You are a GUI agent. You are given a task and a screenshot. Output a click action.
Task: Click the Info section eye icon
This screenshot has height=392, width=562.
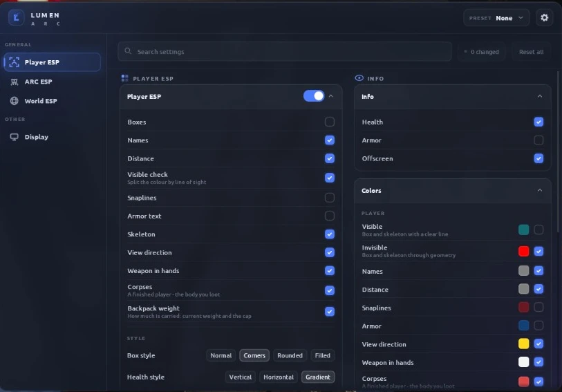359,78
